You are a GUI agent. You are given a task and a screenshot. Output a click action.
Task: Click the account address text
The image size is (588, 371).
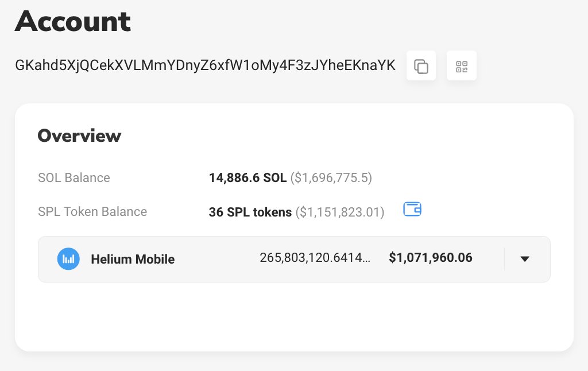[x=205, y=65]
